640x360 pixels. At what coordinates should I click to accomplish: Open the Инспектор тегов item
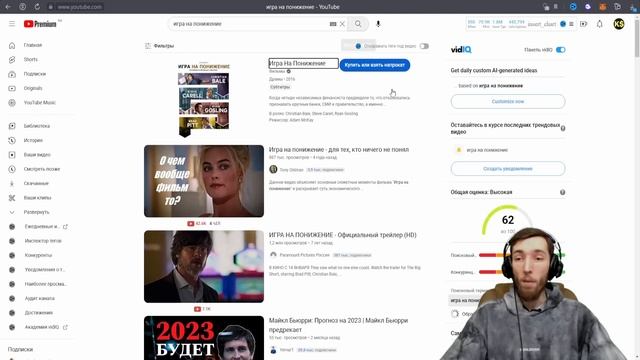(42, 241)
